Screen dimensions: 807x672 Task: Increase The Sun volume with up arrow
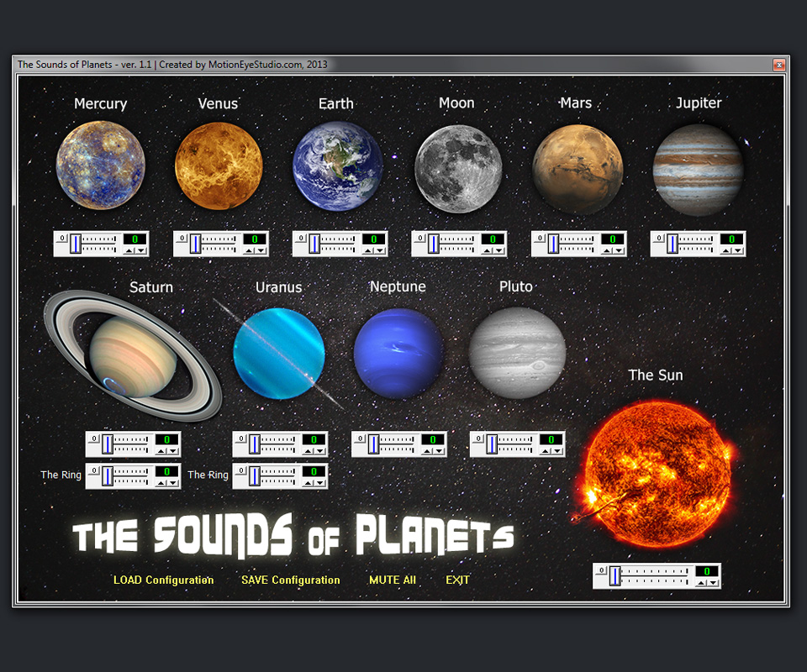pyautogui.click(x=701, y=582)
